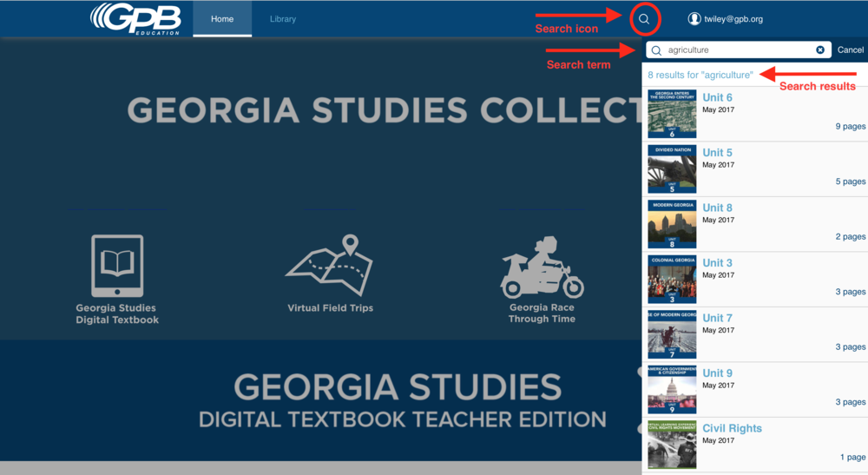Click 'Georgia Studies Digital Textbook' label
The image size is (868, 475).
pos(117,313)
